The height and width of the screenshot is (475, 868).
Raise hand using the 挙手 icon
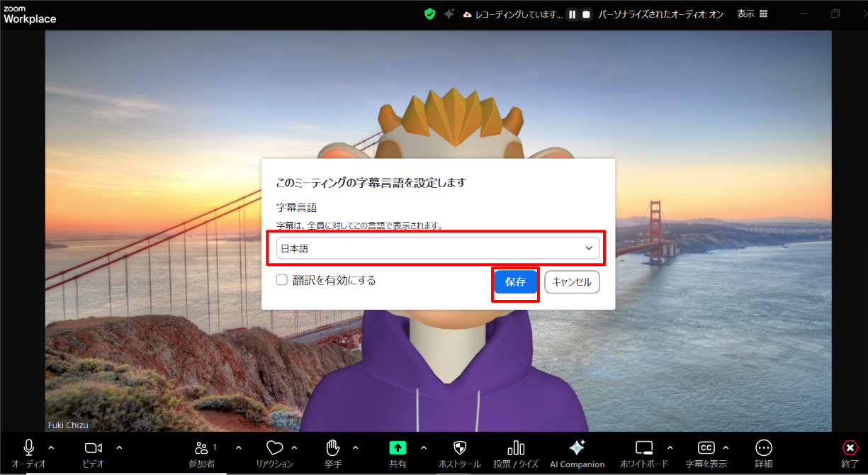click(333, 448)
